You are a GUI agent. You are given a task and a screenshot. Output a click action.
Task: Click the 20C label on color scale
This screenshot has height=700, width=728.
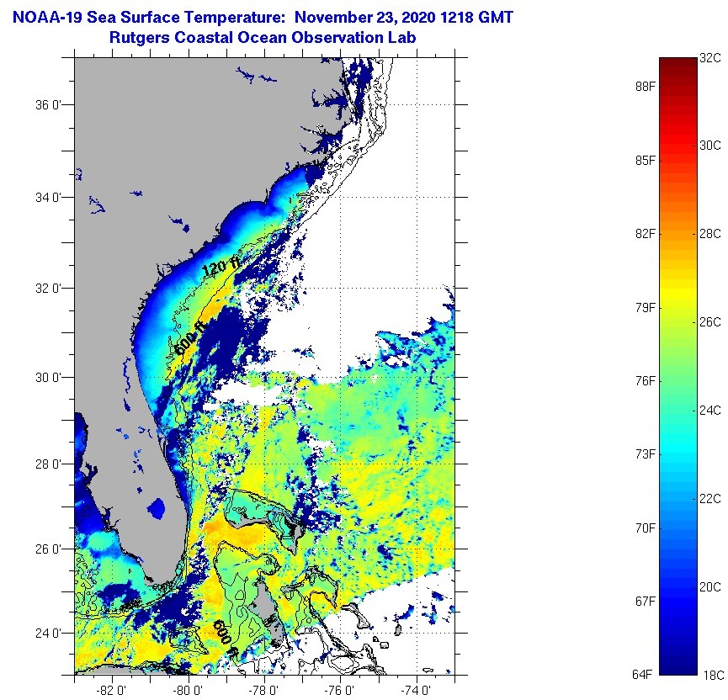(710, 587)
